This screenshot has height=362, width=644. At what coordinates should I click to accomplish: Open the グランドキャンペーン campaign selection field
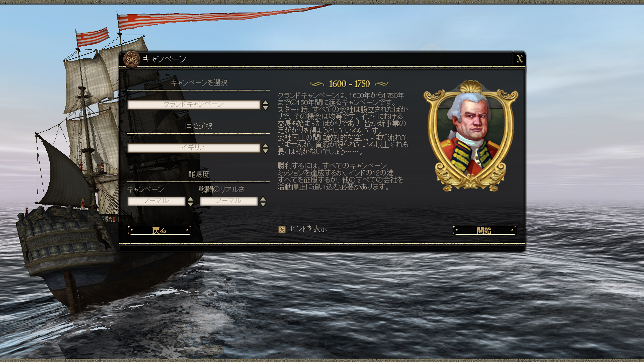[194, 105]
